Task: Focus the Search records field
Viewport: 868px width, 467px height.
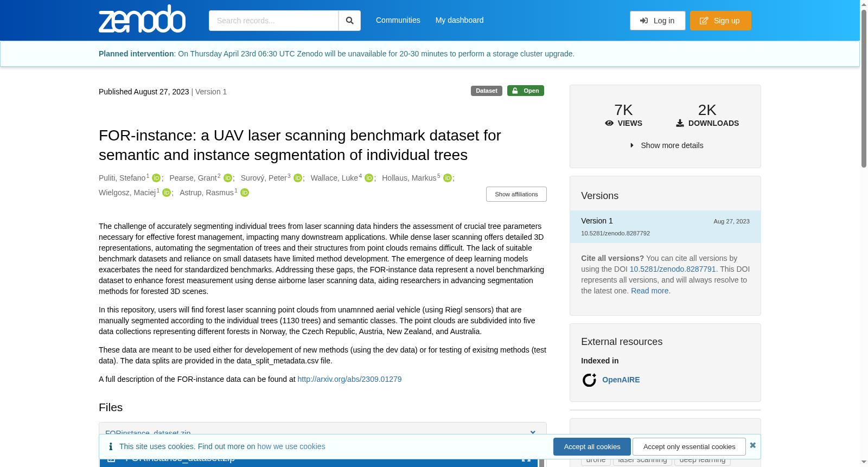Action: click(273, 21)
